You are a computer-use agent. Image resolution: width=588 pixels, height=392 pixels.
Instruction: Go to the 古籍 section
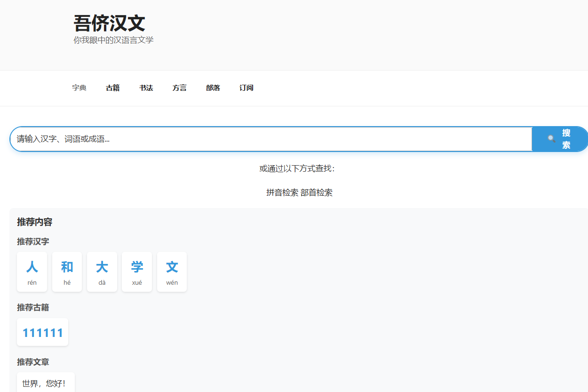tap(113, 88)
